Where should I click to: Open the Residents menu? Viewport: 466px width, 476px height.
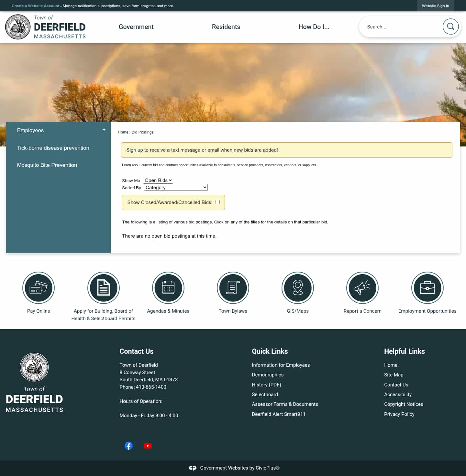pyautogui.click(x=226, y=27)
